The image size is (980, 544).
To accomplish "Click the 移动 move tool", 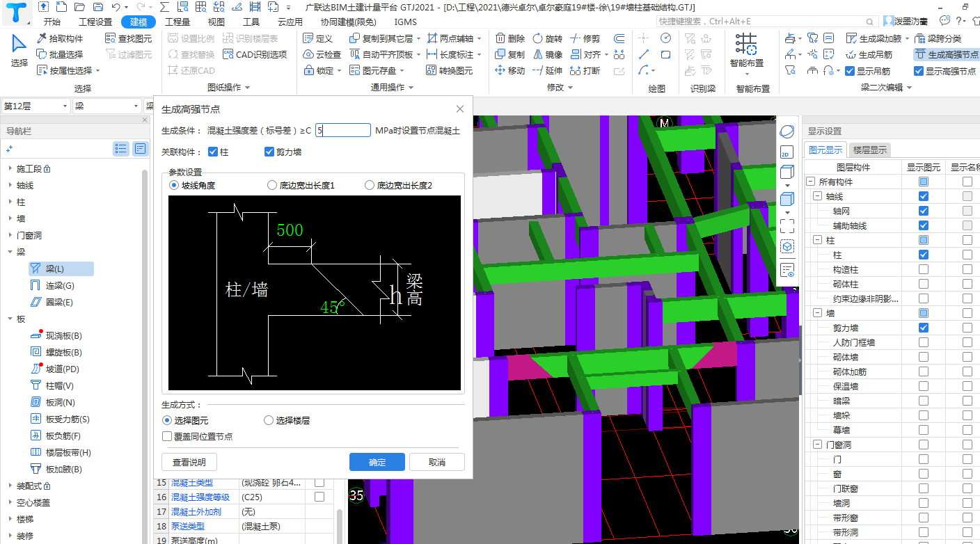I will point(510,70).
